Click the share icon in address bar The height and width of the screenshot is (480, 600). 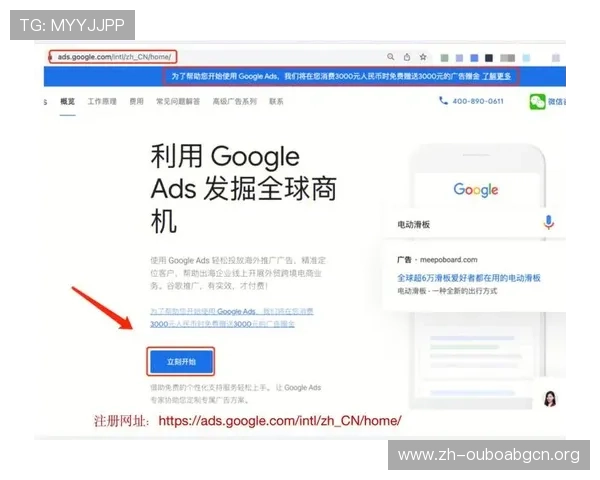[407, 57]
